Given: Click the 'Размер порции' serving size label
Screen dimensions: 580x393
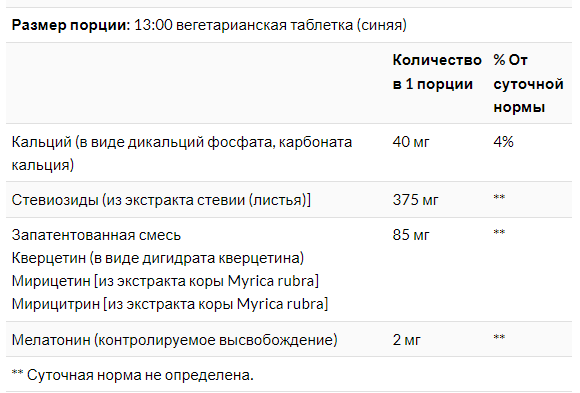Looking at the screenshot, I should point(71,25).
